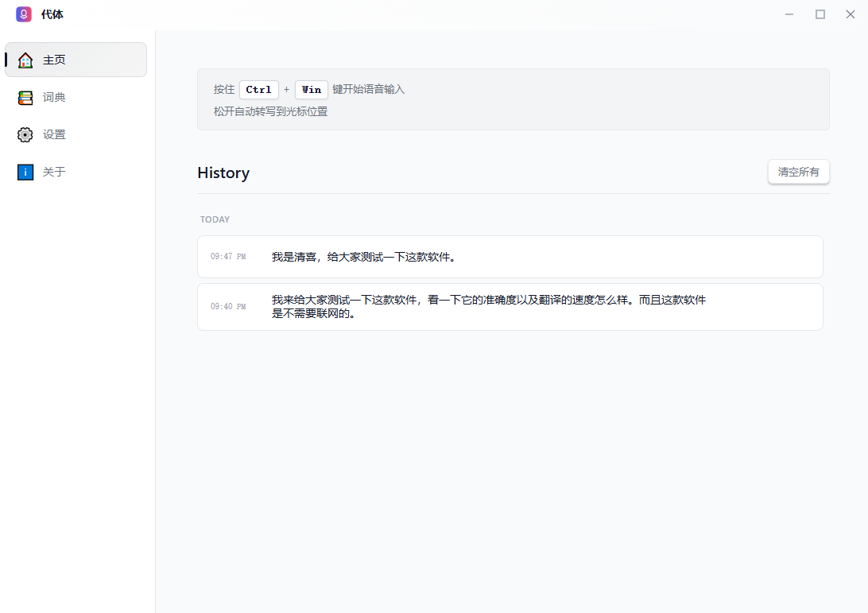Open the dictionary book icon (词典)

pos(25,97)
